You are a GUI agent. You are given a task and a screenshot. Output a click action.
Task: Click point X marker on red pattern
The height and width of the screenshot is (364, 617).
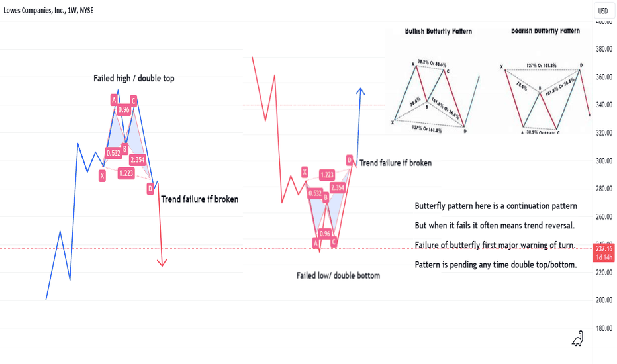305,172
